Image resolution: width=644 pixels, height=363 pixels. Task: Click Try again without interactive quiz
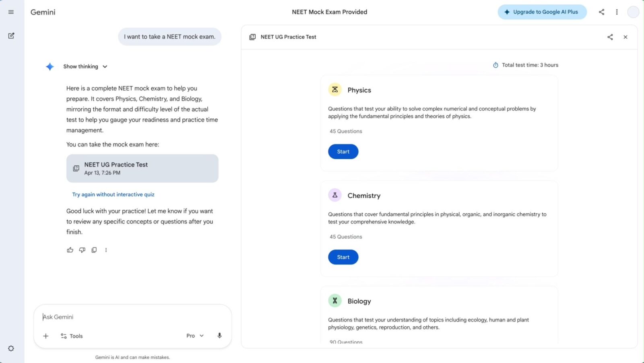click(113, 194)
